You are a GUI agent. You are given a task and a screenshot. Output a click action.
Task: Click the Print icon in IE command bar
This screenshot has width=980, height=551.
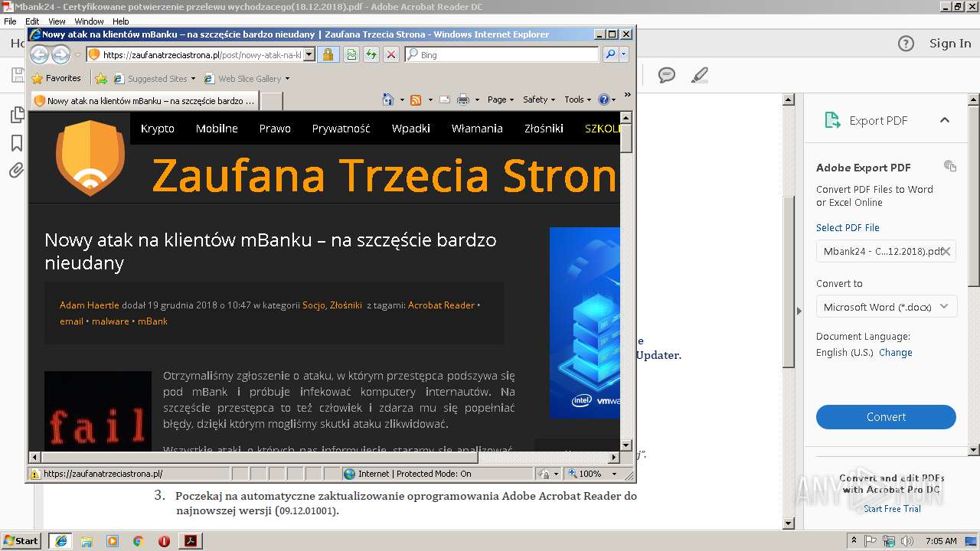(x=463, y=99)
